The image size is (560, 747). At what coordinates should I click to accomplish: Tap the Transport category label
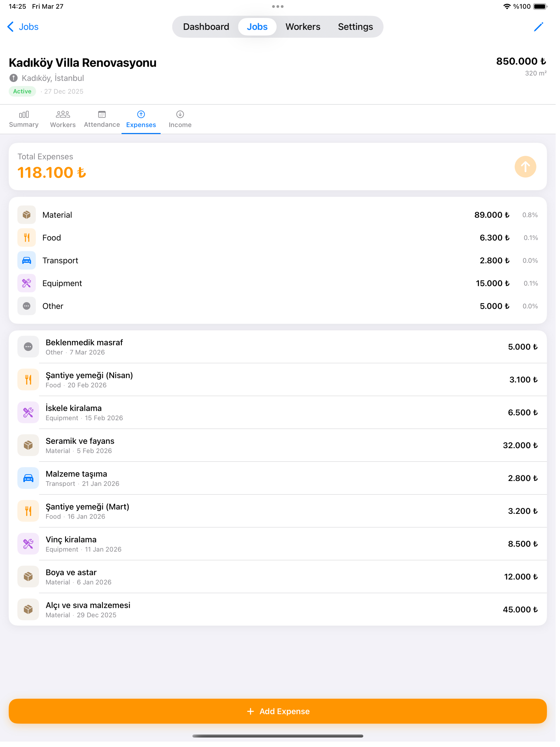60,260
